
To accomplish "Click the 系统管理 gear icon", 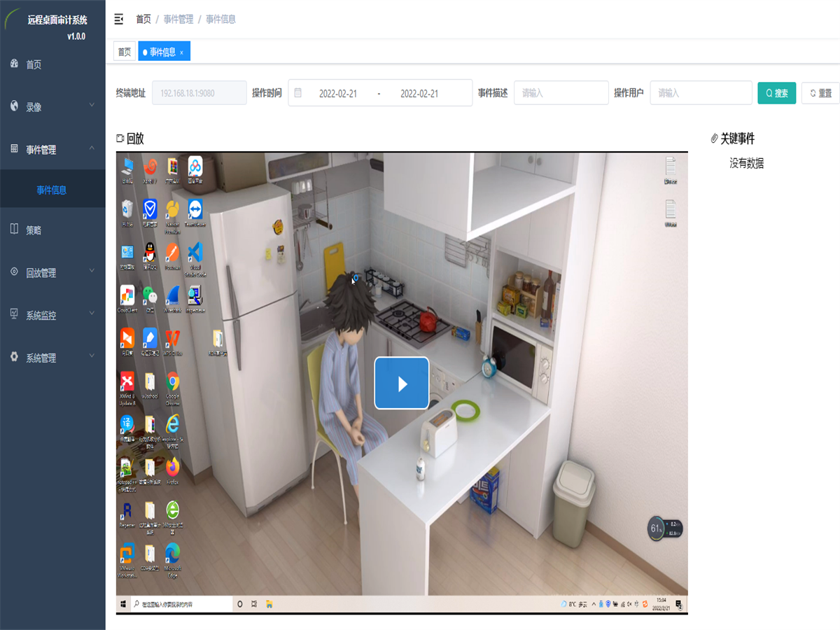I will click(x=14, y=357).
